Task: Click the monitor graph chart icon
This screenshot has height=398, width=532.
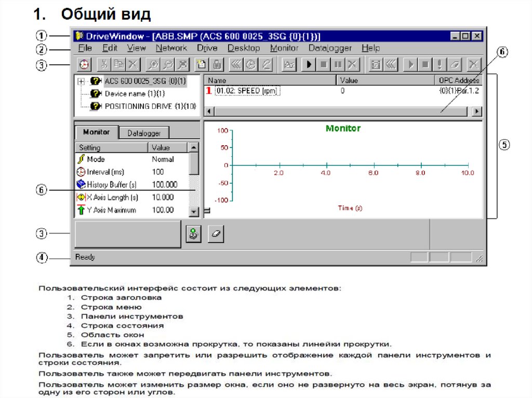Action: pyautogui.click(x=289, y=64)
